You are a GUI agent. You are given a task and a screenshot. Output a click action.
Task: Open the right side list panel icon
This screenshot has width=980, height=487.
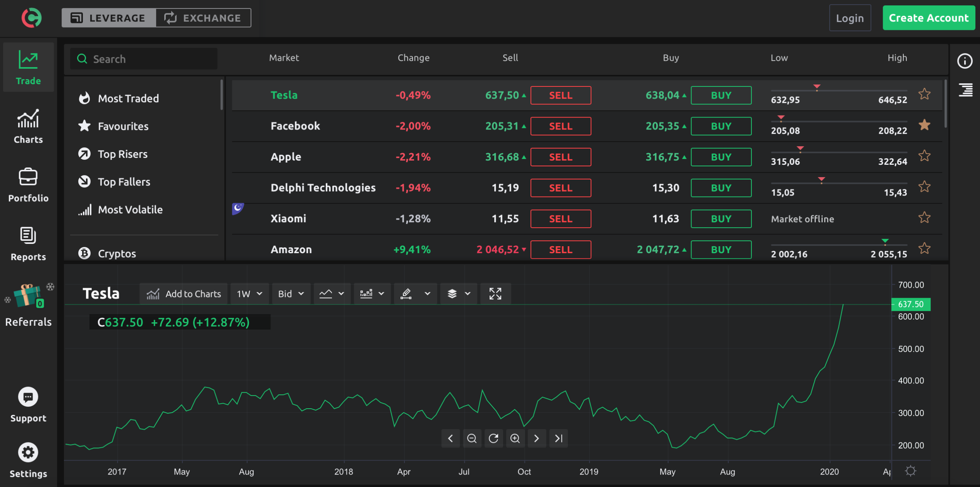966,90
